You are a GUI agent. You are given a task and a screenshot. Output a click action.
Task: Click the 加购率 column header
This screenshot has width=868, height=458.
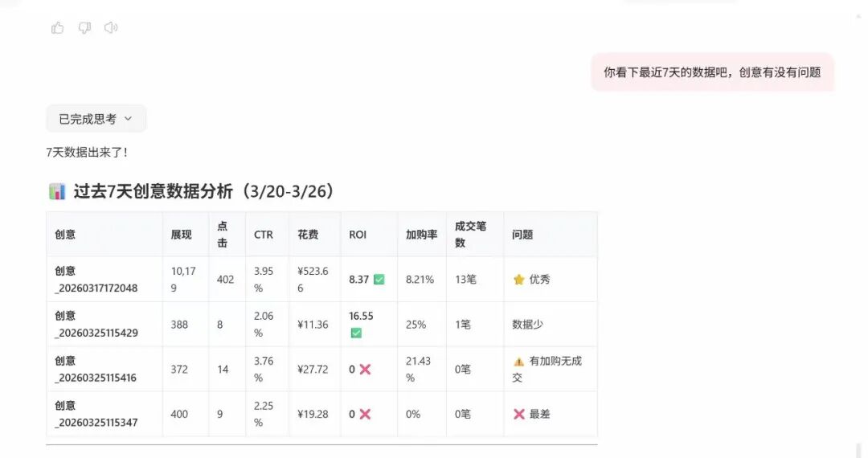coord(421,235)
